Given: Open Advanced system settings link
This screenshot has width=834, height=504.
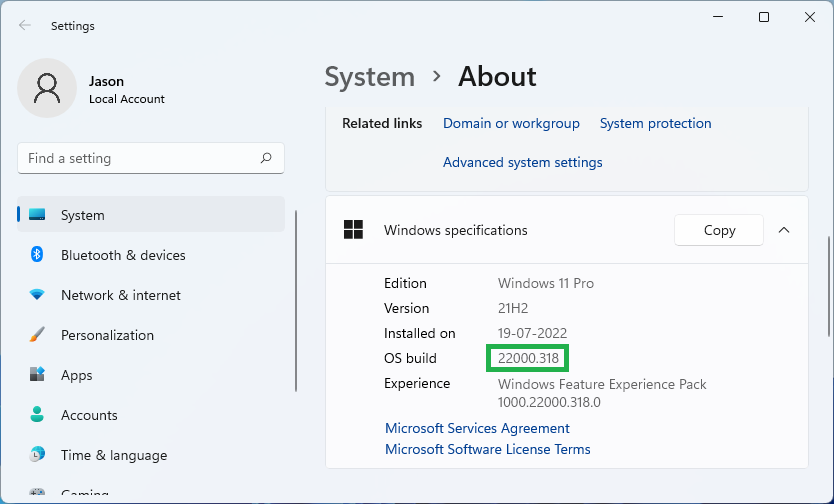Looking at the screenshot, I should click(522, 162).
